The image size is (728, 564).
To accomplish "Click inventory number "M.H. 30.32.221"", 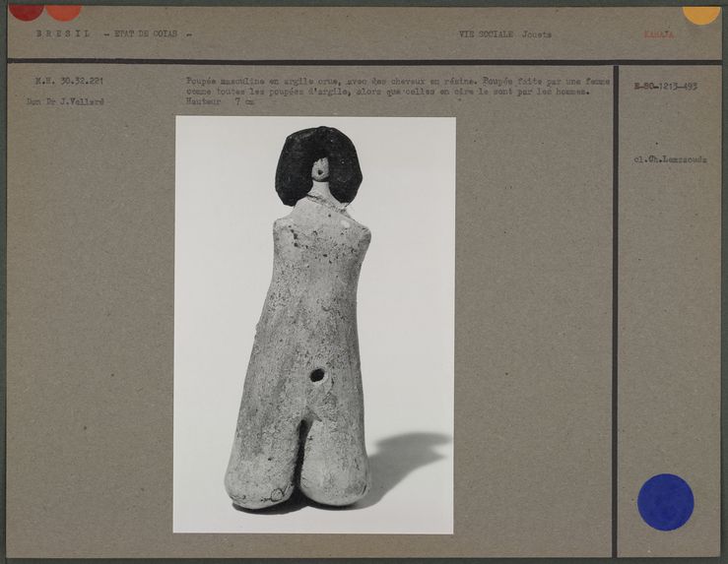I will pyautogui.click(x=69, y=81).
